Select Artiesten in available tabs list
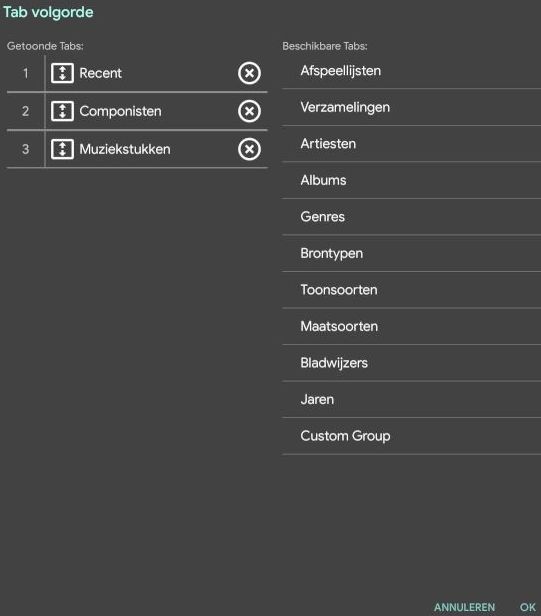541x616 pixels. click(411, 144)
